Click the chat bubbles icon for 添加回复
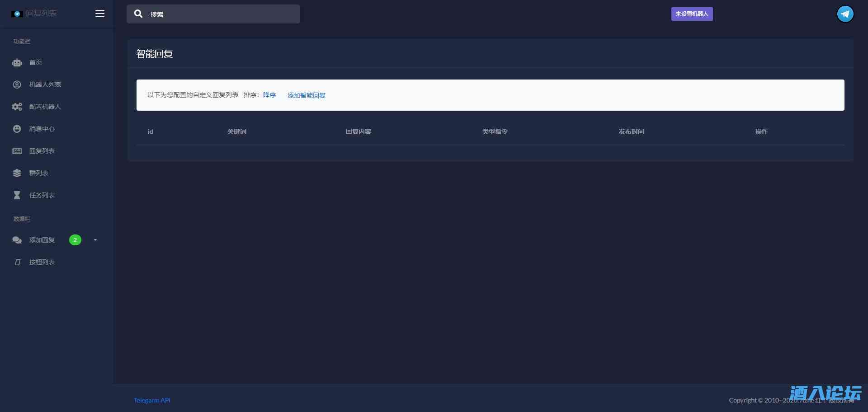Screen dimensions: 868x412 coord(17,240)
